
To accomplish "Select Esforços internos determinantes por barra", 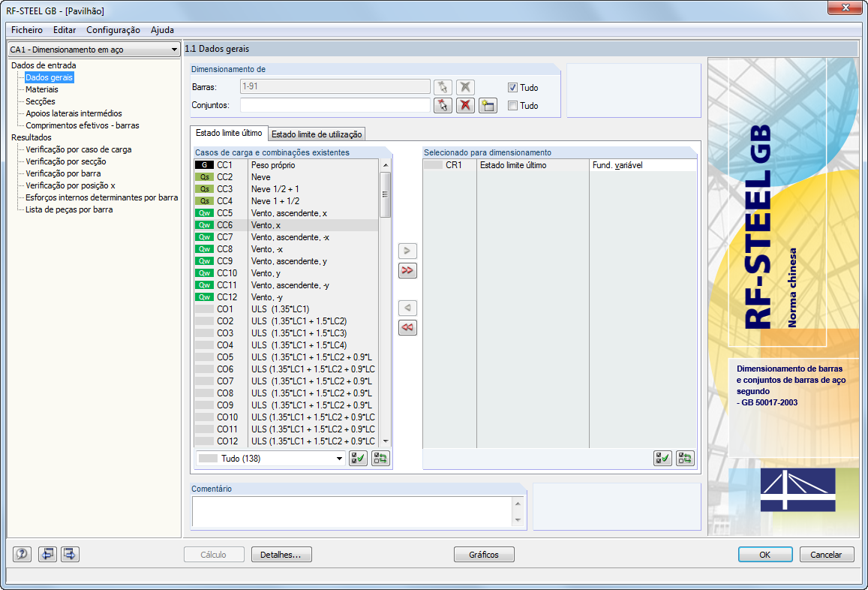I will click(x=102, y=197).
